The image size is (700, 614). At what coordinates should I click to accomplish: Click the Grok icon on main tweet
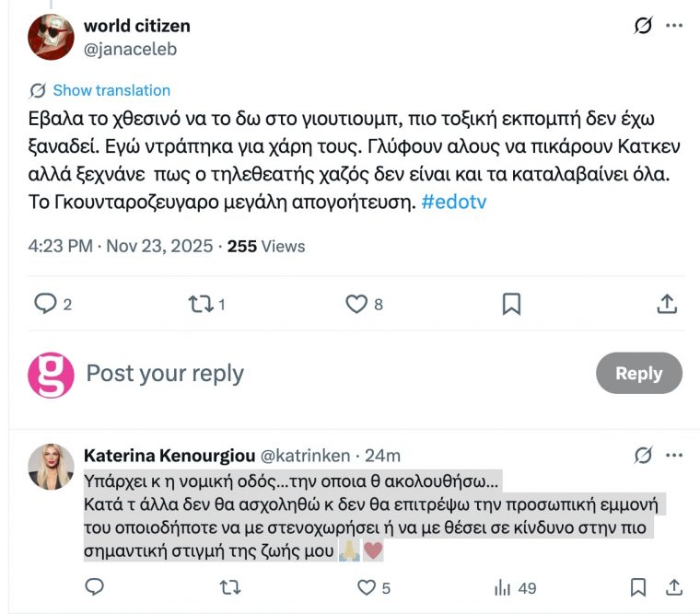(643, 26)
